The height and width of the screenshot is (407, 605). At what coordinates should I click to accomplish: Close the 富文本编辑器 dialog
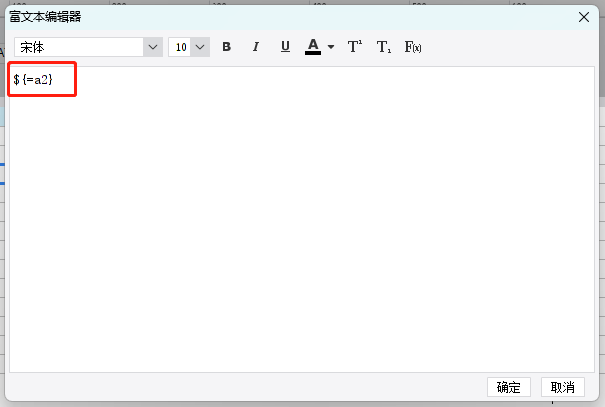[584, 17]
